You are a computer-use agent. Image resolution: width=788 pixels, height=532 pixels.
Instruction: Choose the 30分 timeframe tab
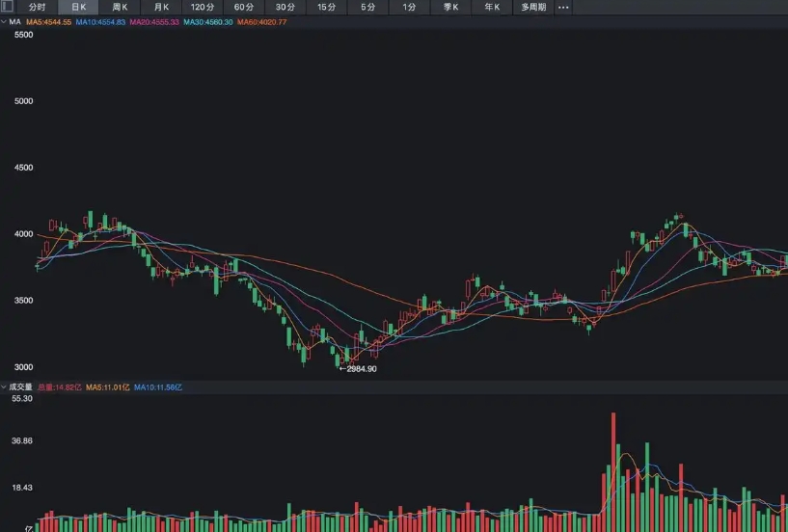pos(285,7)
